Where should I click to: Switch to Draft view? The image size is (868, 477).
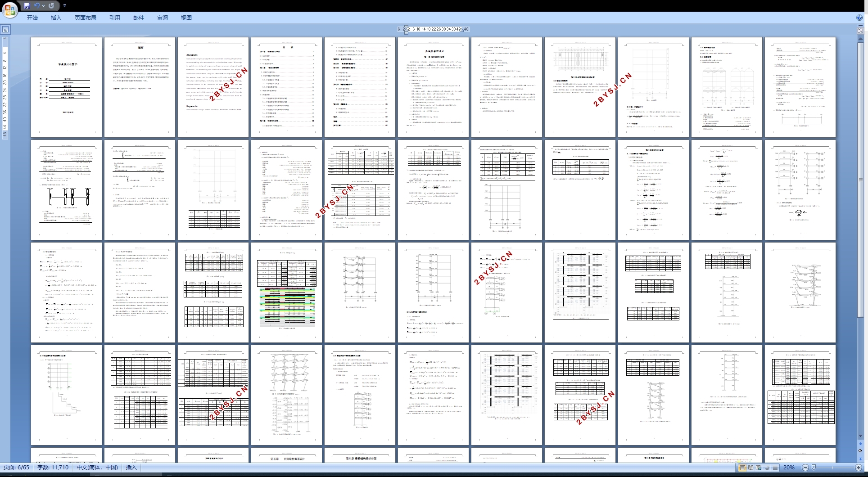point(775,468)
